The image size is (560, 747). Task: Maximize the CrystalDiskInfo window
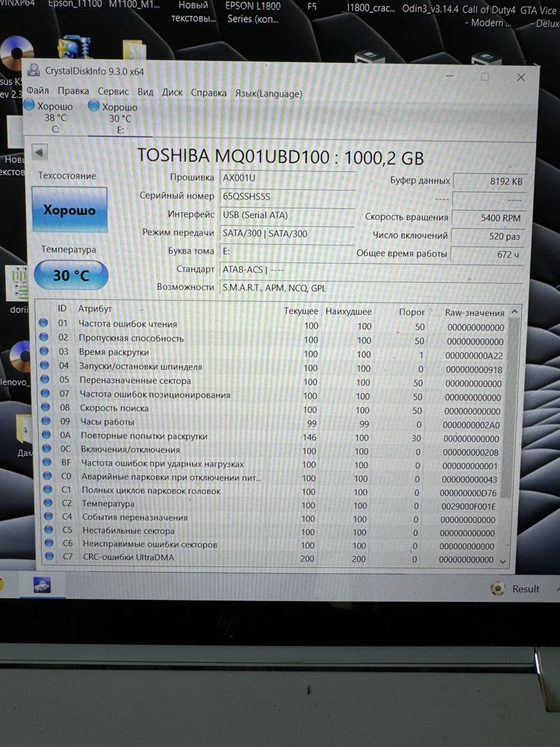[x=485, y=76]
